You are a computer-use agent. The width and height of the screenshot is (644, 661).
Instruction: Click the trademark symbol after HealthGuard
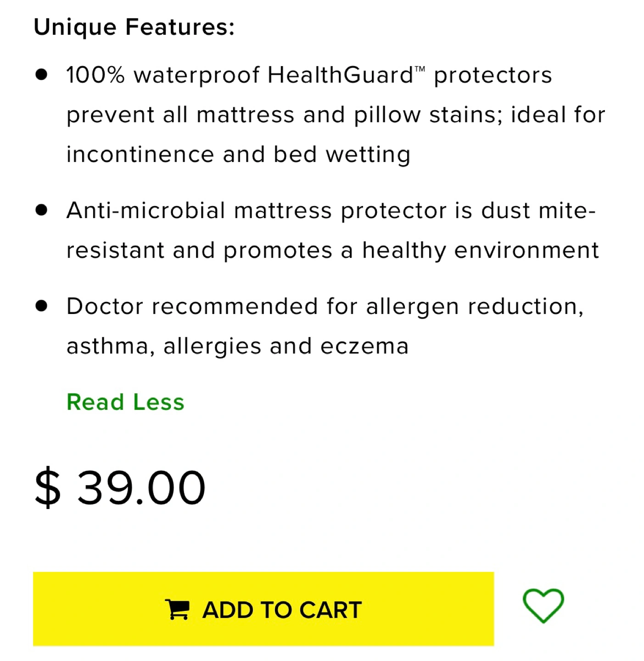click(x=420, y=70)
